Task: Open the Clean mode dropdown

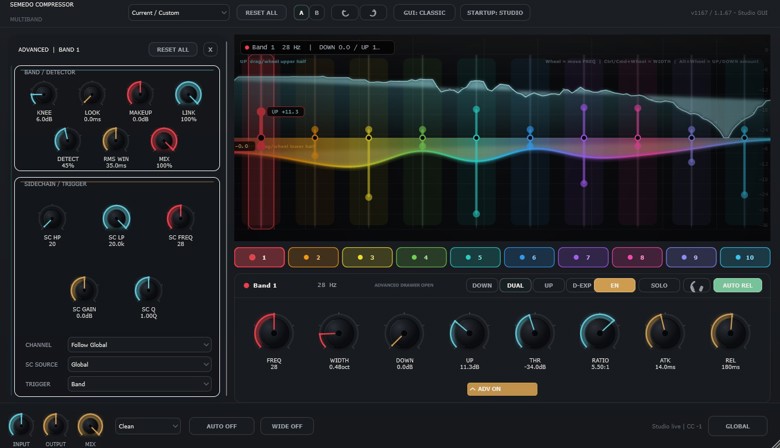Action: [x=148, y=426]
